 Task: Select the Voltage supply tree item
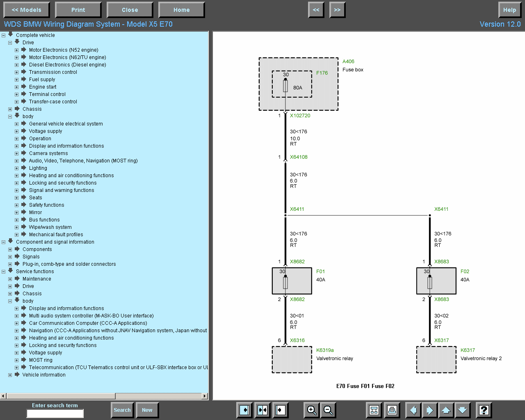point(46,131)
